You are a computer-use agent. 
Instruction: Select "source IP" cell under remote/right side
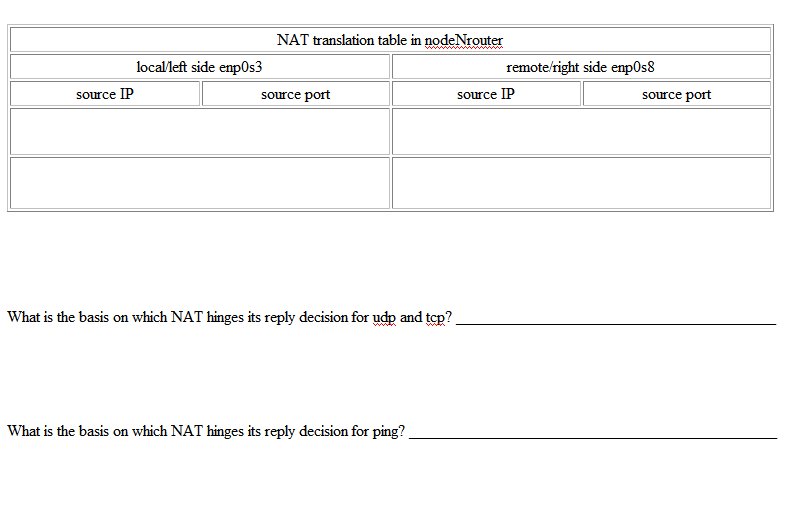pyautogui.click(x=486, y=94)
